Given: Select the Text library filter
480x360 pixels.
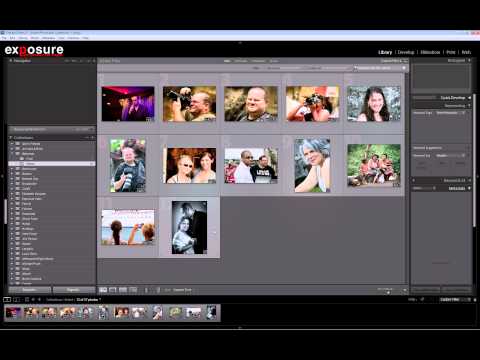Looking at the screenshot, I should click(x=227, y=61).
